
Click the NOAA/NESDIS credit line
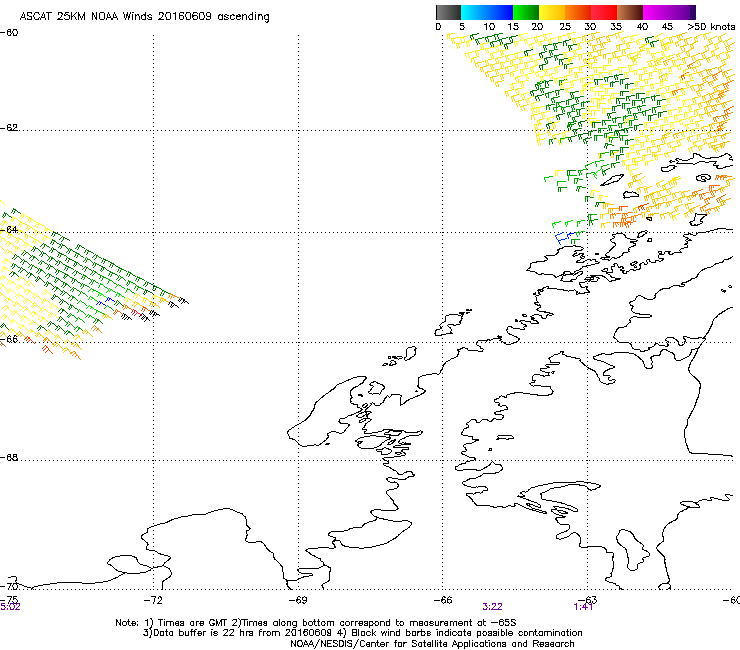[432, 644]
